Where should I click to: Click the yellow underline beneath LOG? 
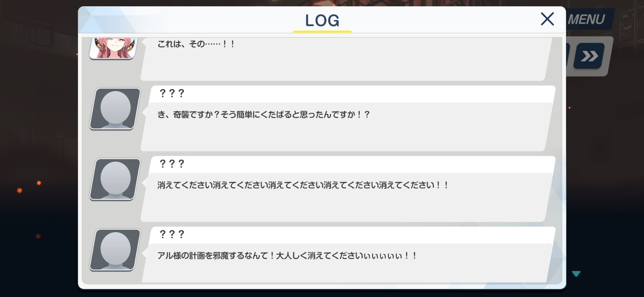(x=322, y=31)
